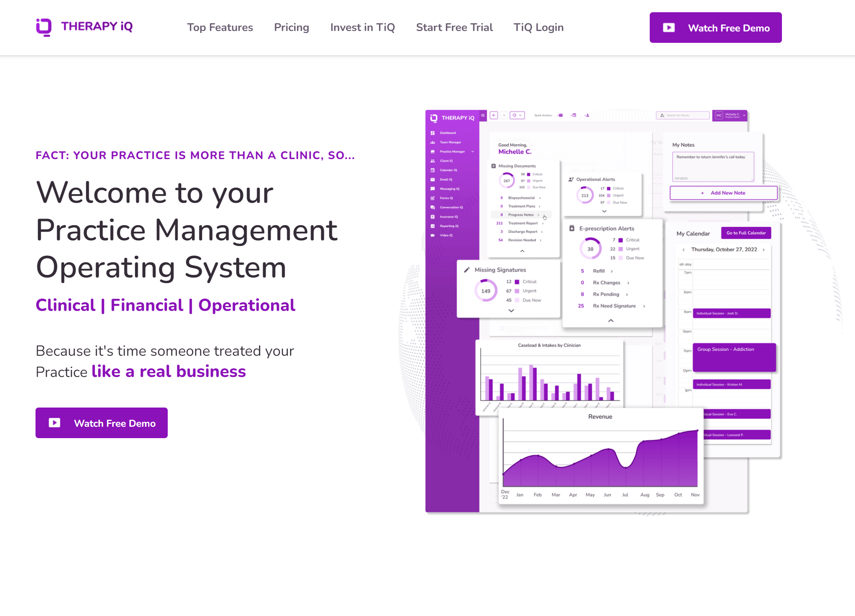855x616 pixels.
Task: Open the Michelle C. account dropdown
Action: tap(744, 115)
